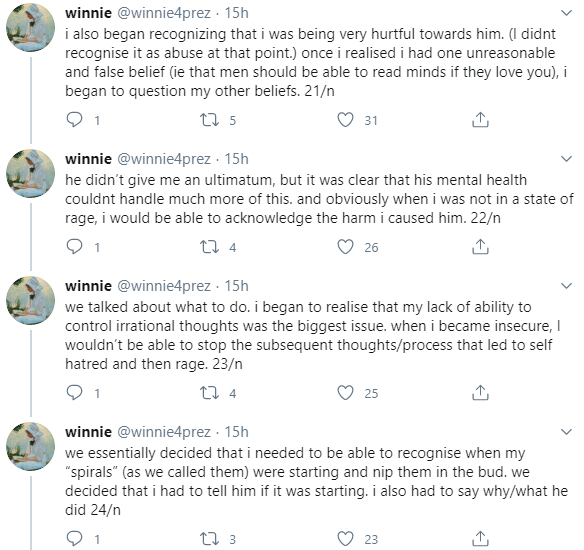Like the tweet with 31 likes

point(345,120)
